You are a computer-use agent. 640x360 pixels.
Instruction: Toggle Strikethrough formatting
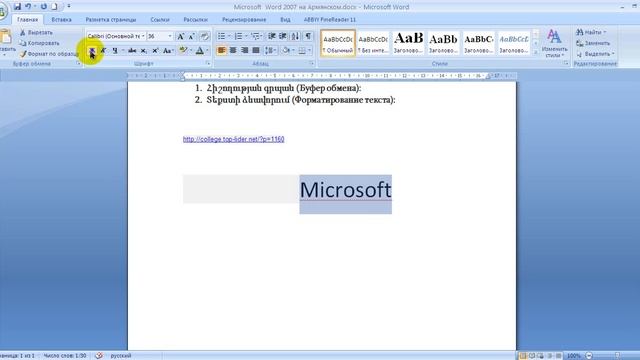click(x=132, y=51)
